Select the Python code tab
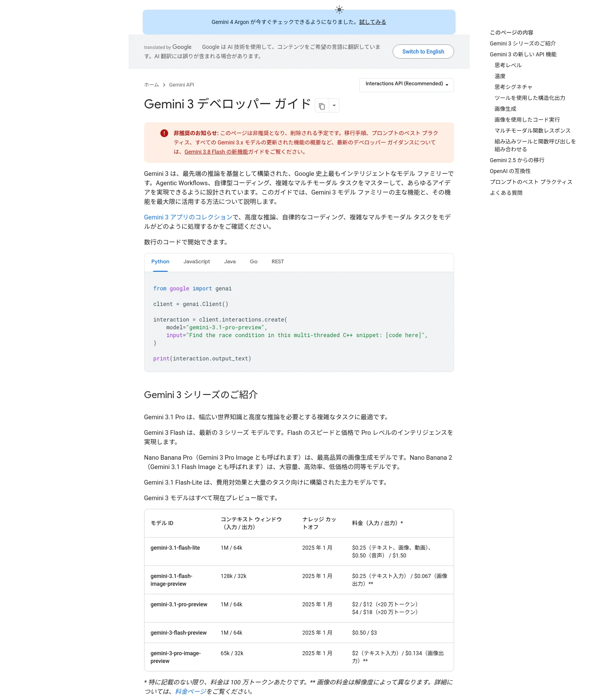This screenshot has height=700, width=592. [x=160, y=262]
